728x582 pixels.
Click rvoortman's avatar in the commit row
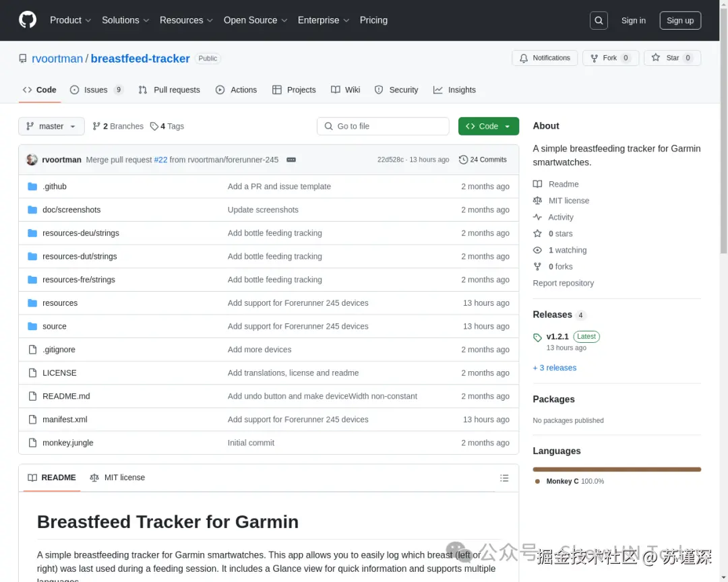pyautogui.click(x=32, y=160)
